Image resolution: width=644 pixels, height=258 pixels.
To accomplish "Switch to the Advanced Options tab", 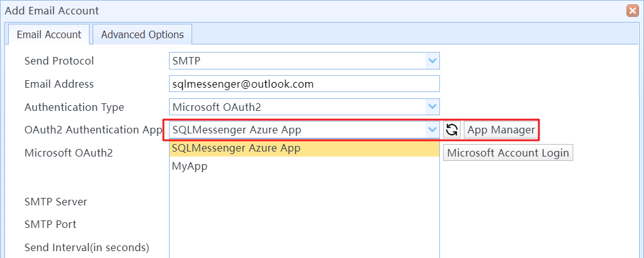I will [142, 34].
